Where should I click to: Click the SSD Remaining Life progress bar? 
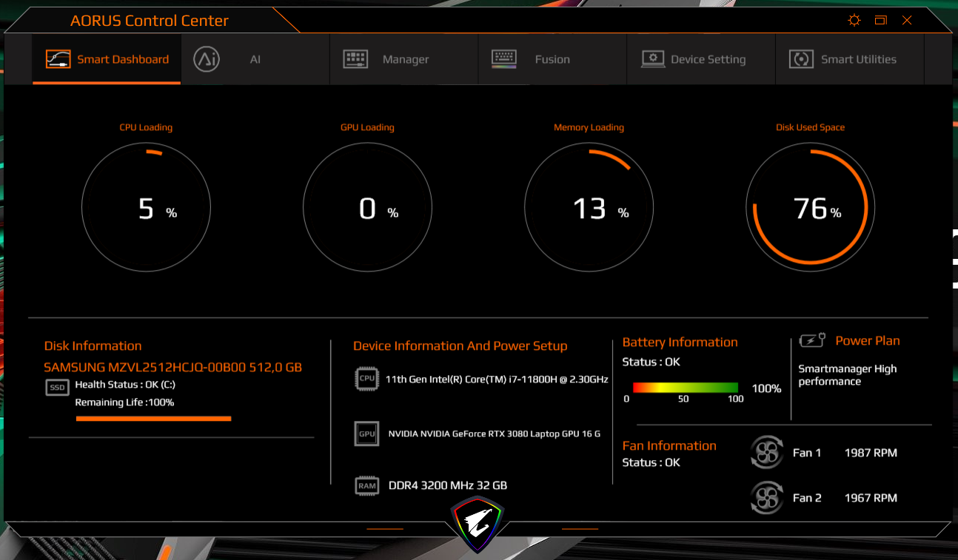pyautogui.click(x=153, y=419)
